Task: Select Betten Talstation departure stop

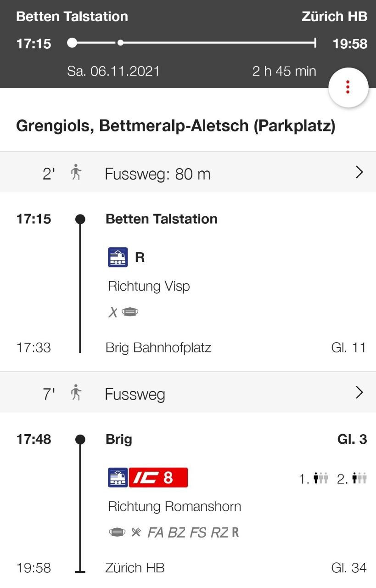Action: click(x=162, y=219)
